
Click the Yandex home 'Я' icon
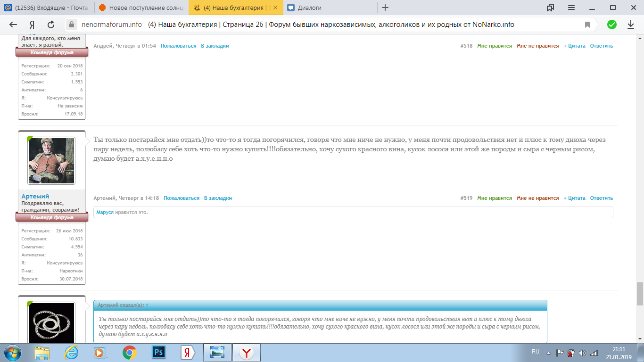click(32, 25)
